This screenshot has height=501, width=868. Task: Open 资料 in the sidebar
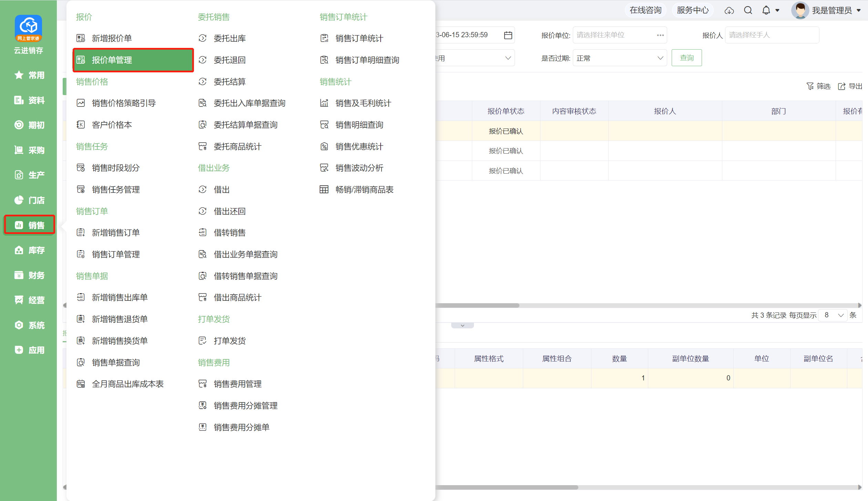click(29, 100)
